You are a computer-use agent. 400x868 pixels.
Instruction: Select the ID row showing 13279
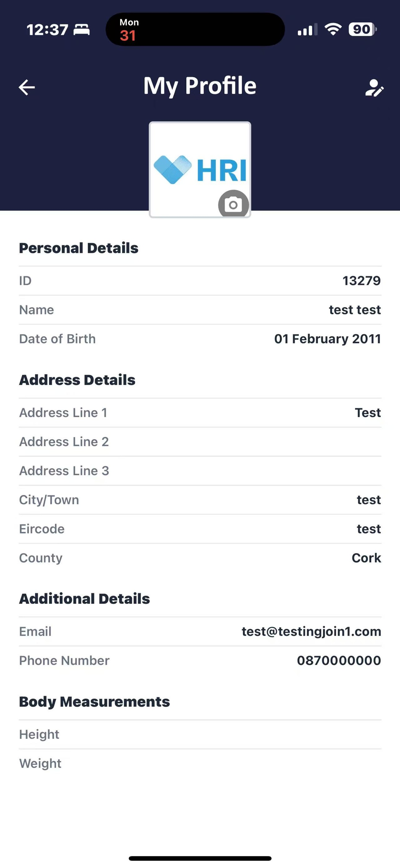point(200,281)
